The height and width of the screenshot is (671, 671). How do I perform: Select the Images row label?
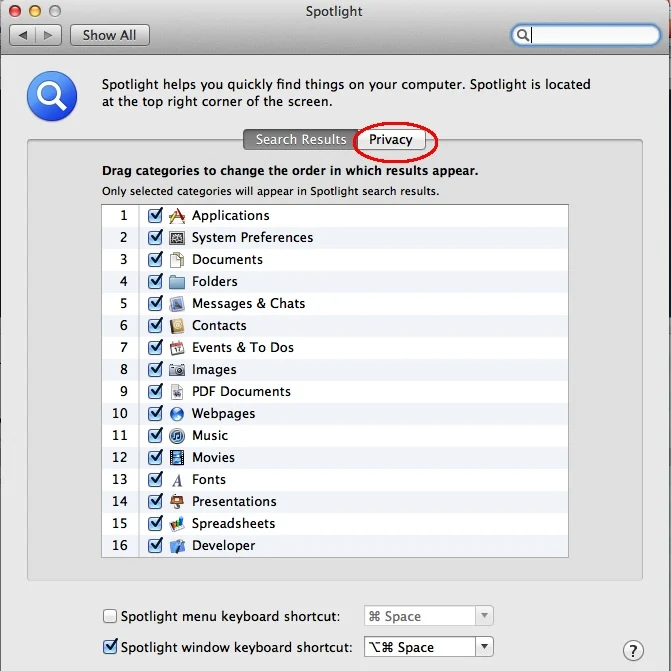coord(214,370)
